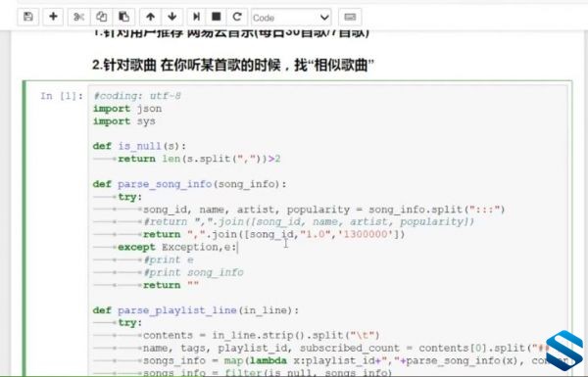Open the cell type dropdown showing Code
The width and height of the screenshot is (588, 377).
click(291, 18)
